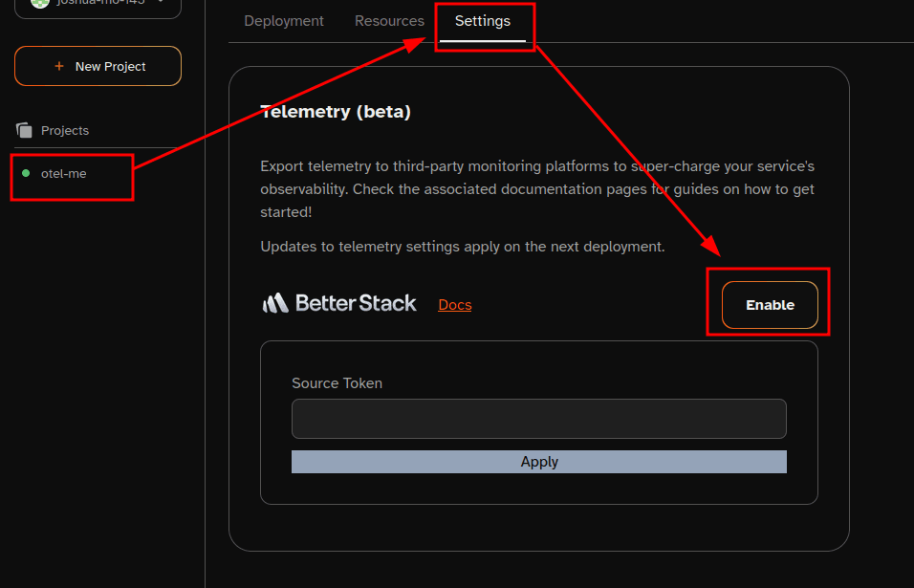Switch to the Deployment tab
This screenshot has height=588, width=914.
[284, 21]
